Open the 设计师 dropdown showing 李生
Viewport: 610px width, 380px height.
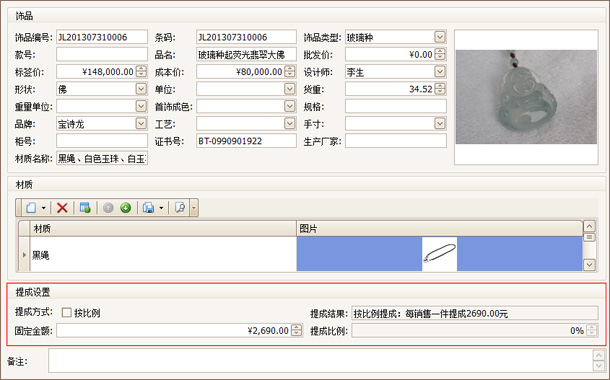pyautogui.click(x=440, y=72)
